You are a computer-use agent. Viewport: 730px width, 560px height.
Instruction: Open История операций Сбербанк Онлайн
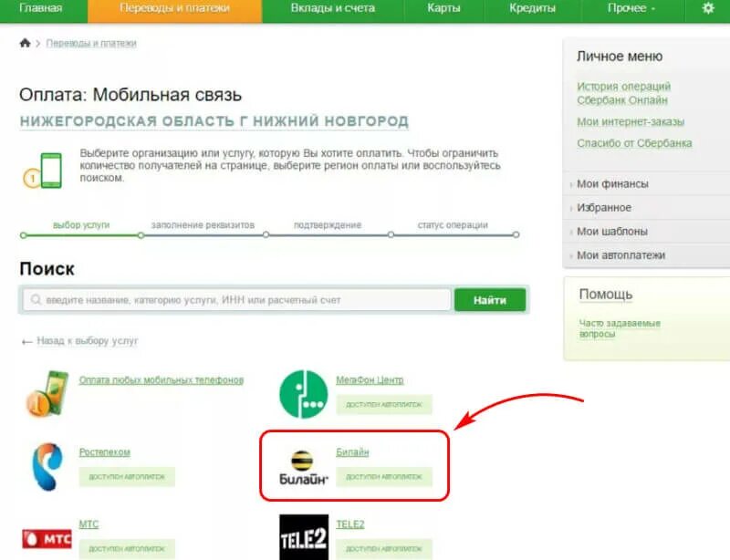point(623,93)
